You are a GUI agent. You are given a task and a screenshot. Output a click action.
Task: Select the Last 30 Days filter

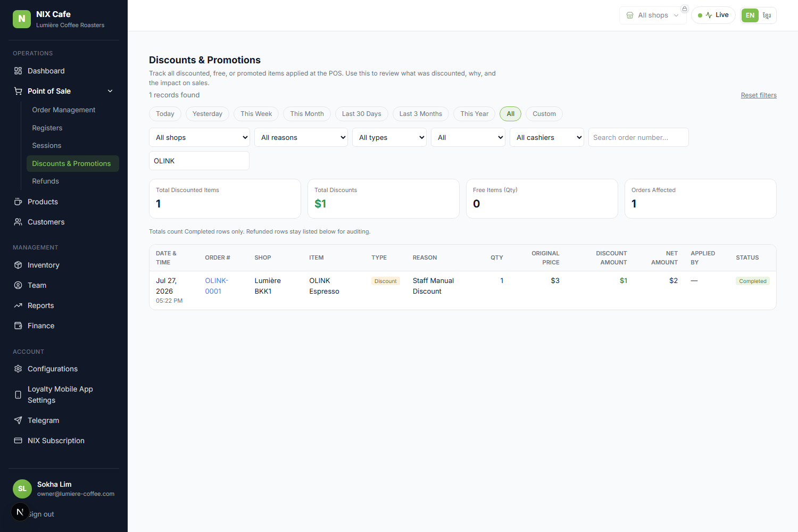click(362, 114)
